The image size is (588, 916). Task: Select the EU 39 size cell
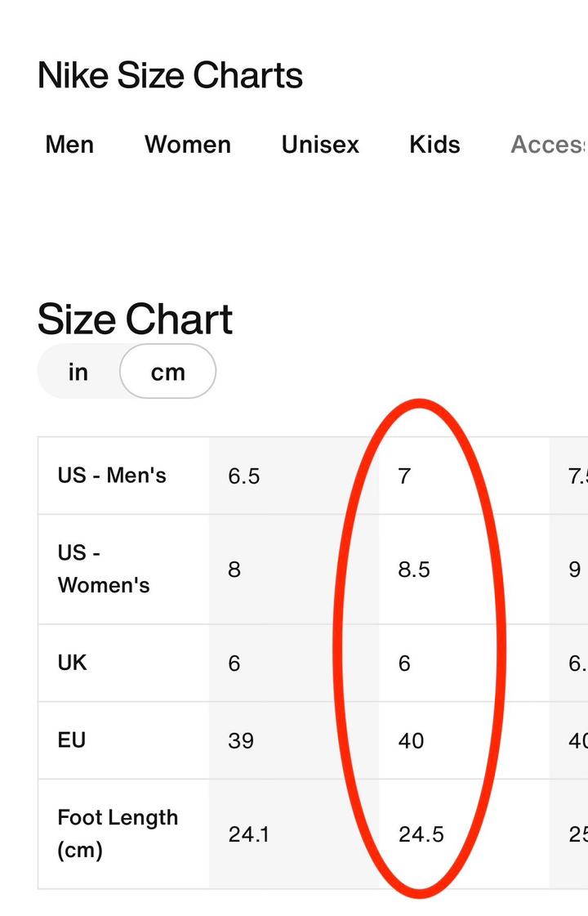coord(241,741)
